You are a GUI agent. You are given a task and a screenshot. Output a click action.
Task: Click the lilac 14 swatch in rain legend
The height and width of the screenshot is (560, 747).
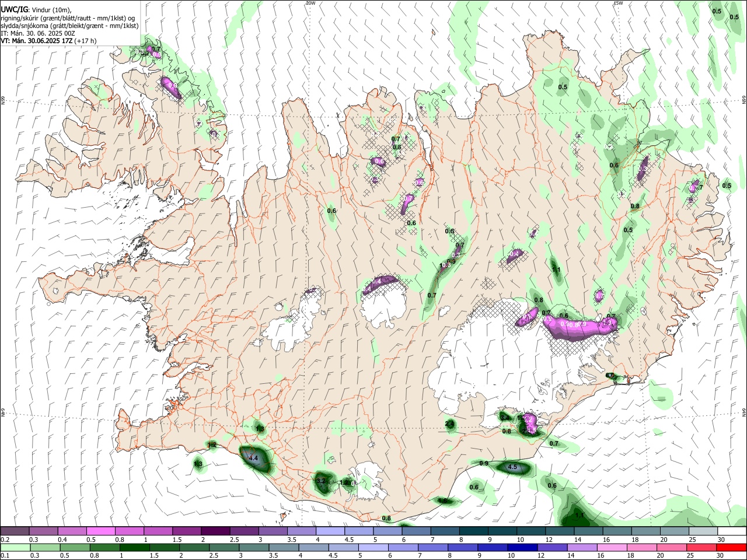pos(582,548)
